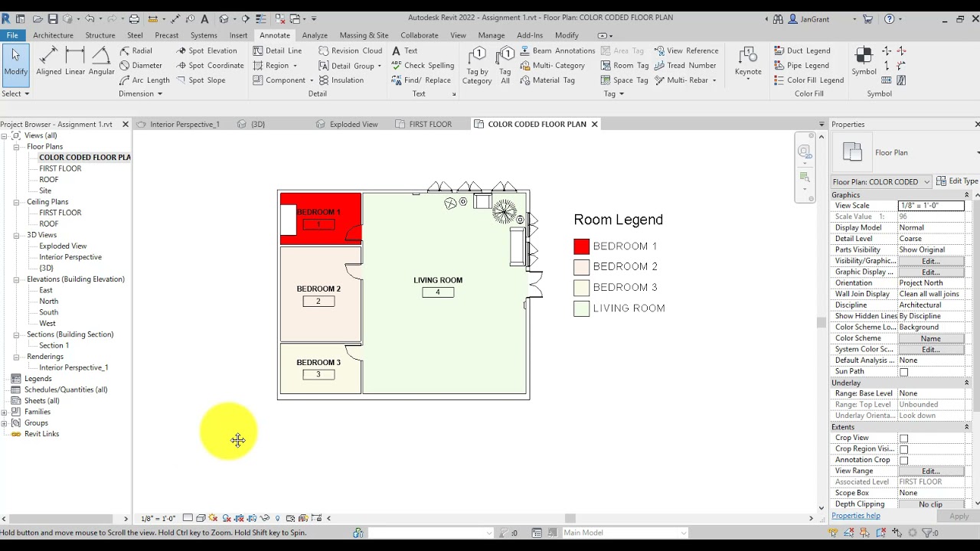Pick the Linear dimension tool
The height and width of the screenshot is (551, 980).
[75, 63]
